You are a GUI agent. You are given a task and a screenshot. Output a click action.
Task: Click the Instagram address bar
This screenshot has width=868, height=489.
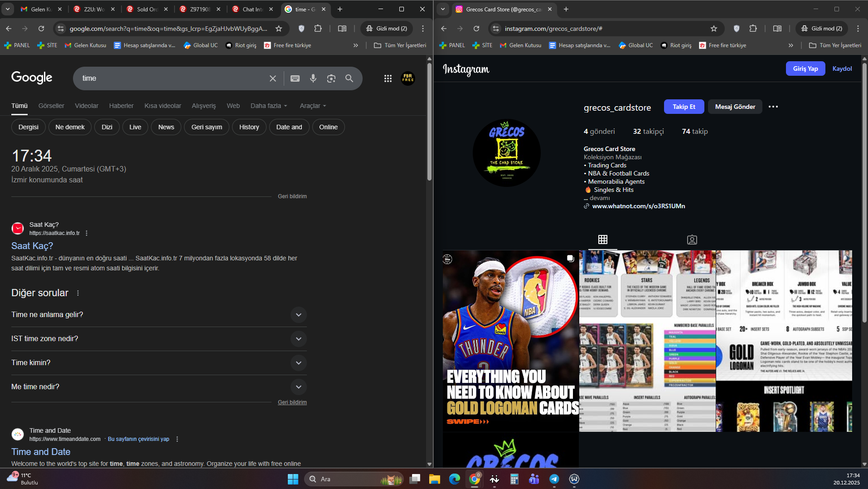point(606,29)
